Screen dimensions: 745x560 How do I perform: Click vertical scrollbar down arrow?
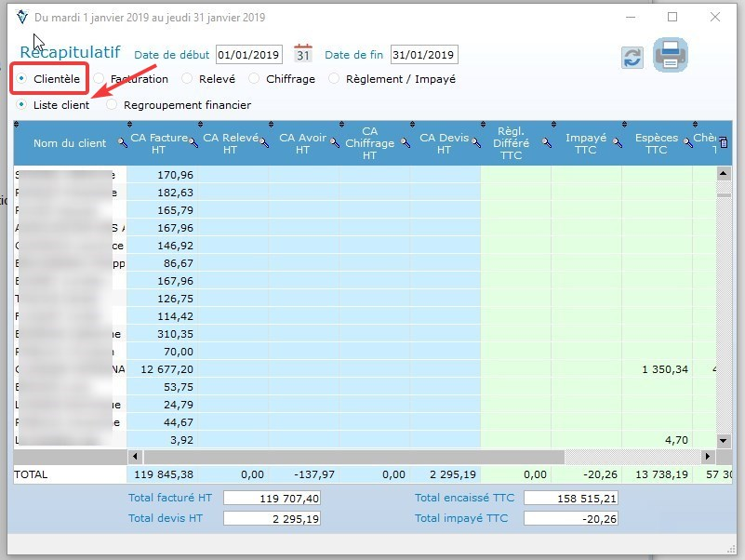(724, 441)
